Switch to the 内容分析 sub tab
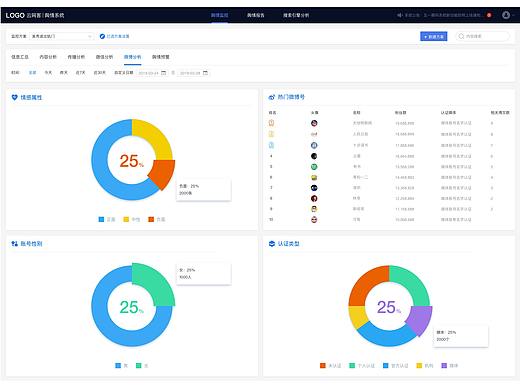Image resolution: width=520 pixels, height=390 pixels. click(x=48, y=57)
